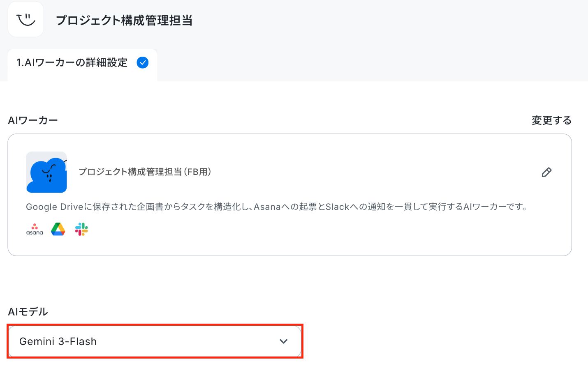Select the 1.AIワーカーの詳細設定 tab
The height and width of the screenshot is (368, 588).
click(82, 65)
